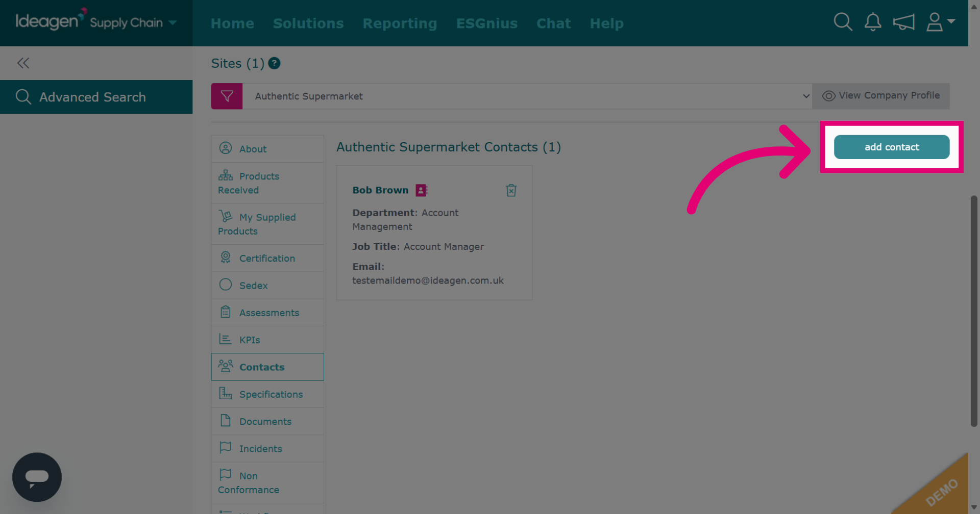This screenshot has height=514, width=980.
Task: Select Sedex tab
Action: (x=267, y=286)
